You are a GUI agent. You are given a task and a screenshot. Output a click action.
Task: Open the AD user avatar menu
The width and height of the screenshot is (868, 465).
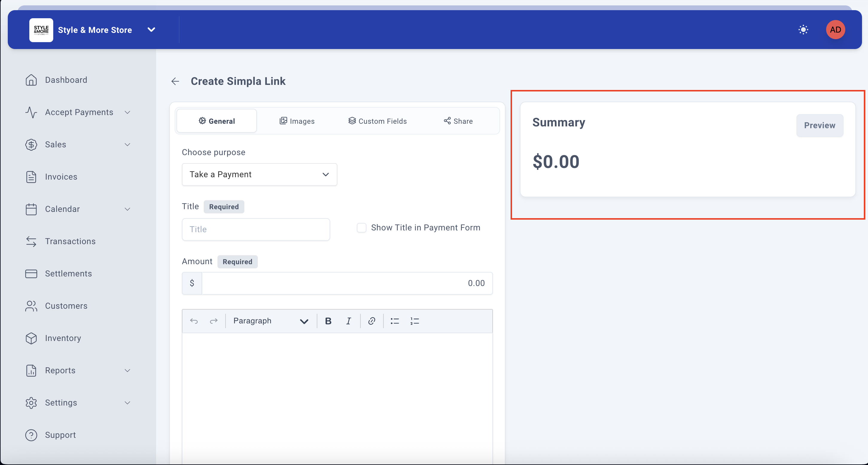click(x=835, y=30)
